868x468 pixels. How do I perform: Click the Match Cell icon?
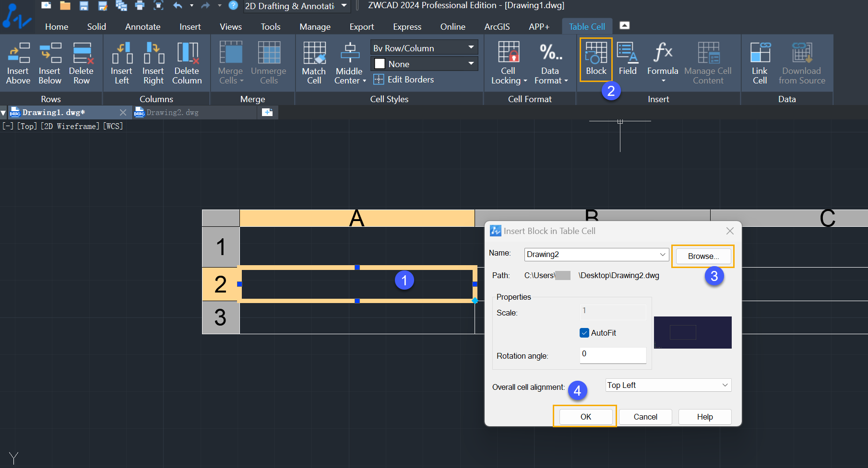(x=314, y=63)
